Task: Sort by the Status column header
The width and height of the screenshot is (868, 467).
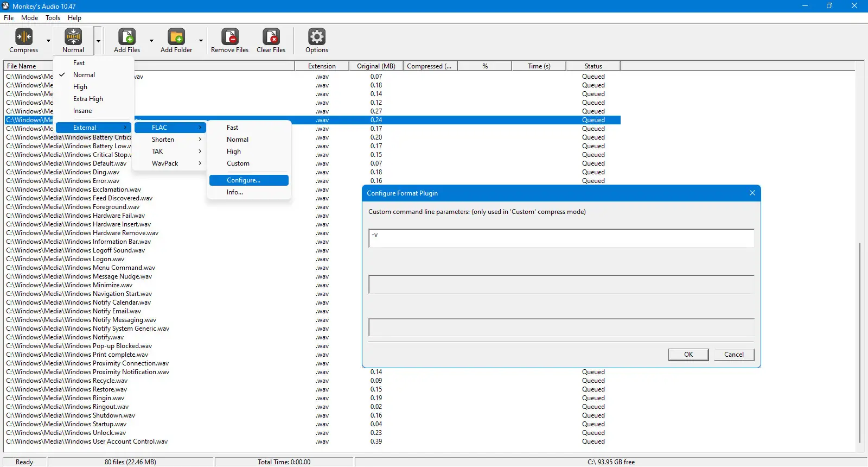Action: click(593, 66)
